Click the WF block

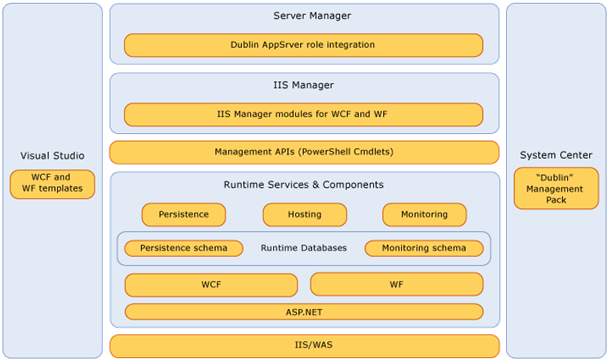tap(397, 284)
